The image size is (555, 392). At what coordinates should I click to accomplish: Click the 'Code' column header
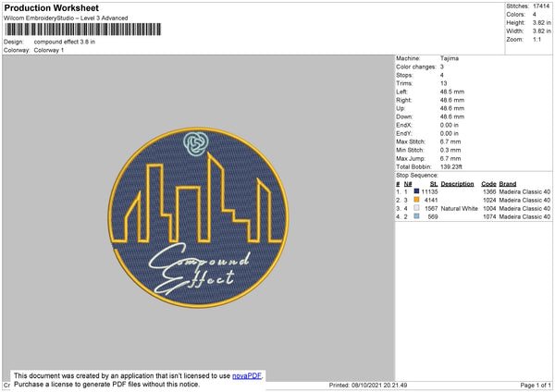(x=488, y=184)
